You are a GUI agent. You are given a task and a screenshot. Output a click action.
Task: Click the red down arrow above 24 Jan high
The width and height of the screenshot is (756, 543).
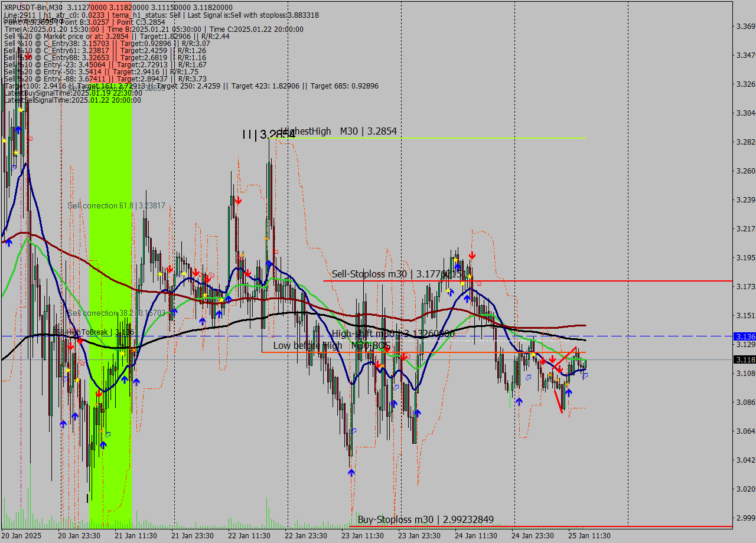pyautogui.click(x=472, y=255)
